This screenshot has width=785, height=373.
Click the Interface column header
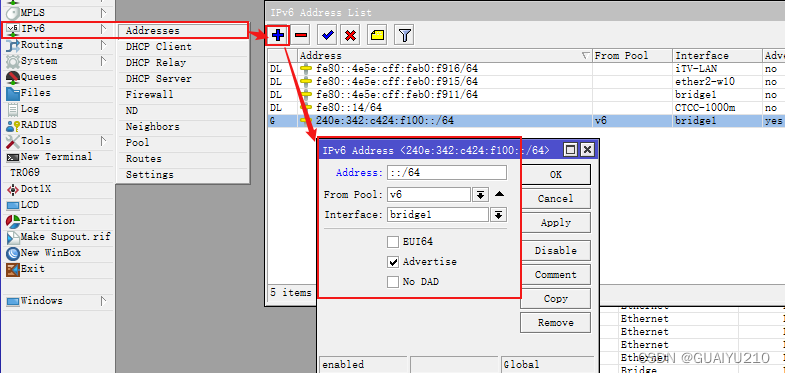717,56
